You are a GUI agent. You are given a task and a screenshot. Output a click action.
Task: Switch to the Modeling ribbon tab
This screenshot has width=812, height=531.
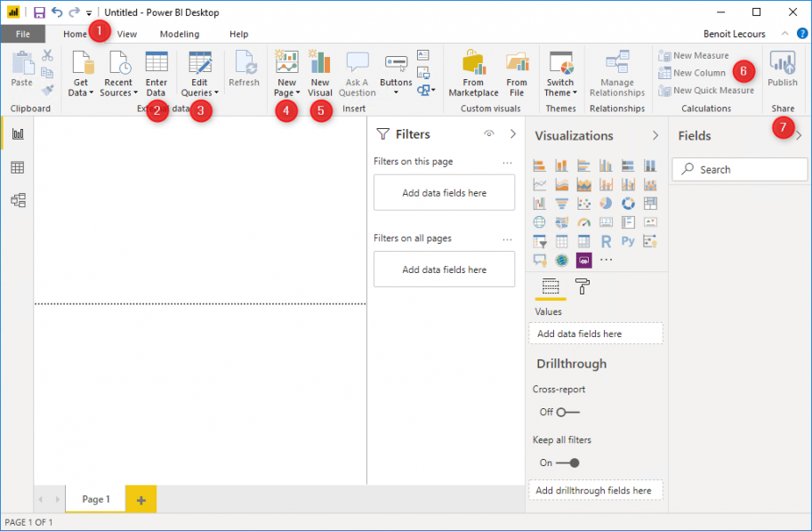coord(178,34)
